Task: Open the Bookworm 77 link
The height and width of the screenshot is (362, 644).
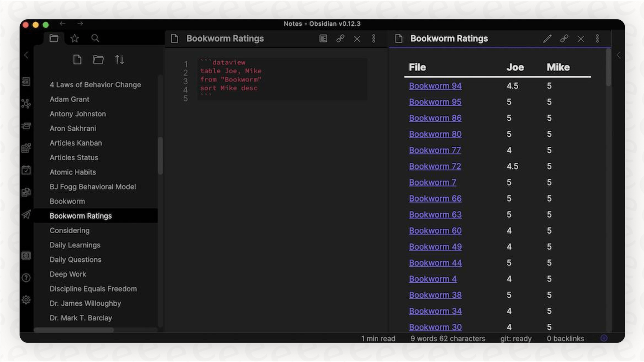Action: (x=434, y=150)
